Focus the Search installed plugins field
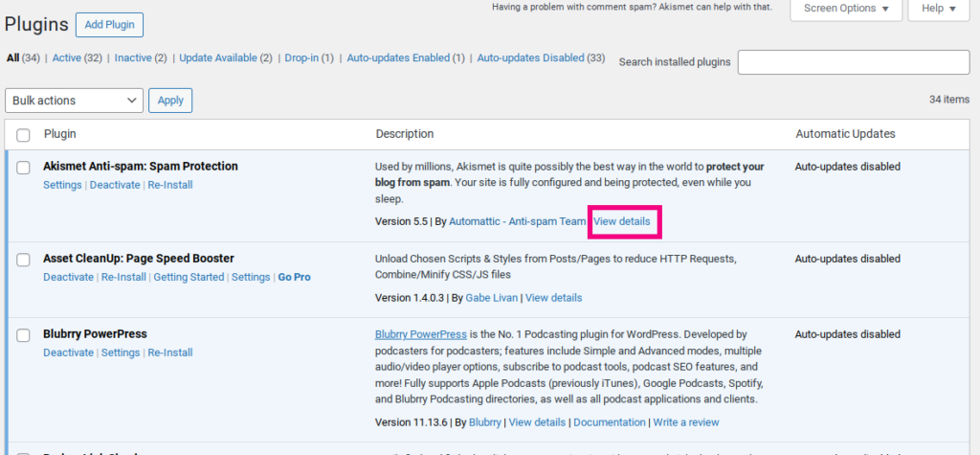Viewport: 980px width, 455px height. [854, 62]
